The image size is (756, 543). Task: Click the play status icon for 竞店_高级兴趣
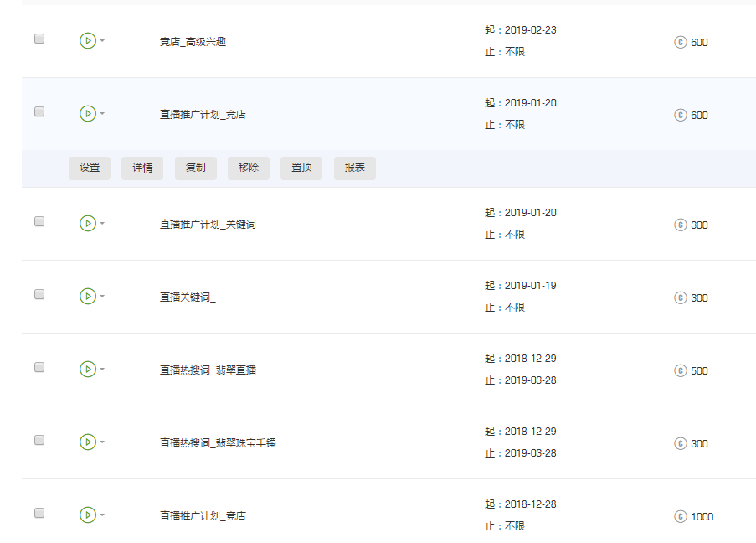point(88,40)
